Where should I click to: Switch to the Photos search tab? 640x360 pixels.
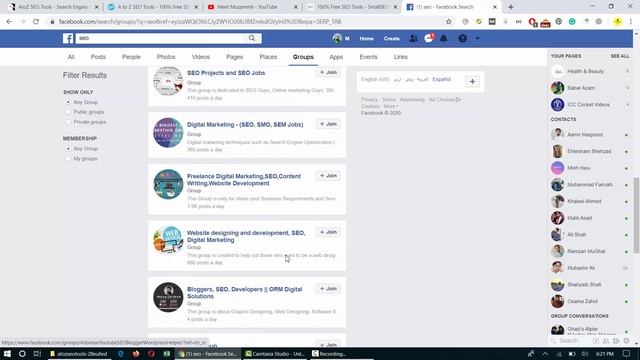point(166,57)
